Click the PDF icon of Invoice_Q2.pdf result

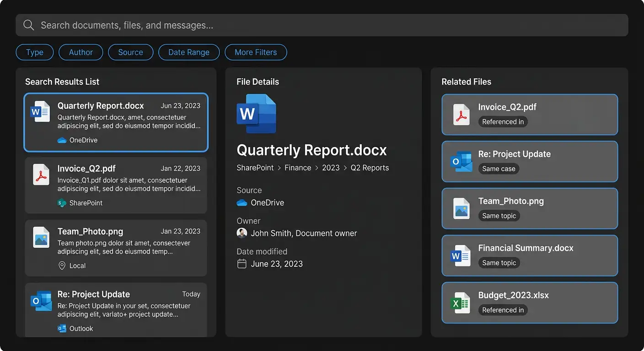pyautogui.click(x=41, y=174)
